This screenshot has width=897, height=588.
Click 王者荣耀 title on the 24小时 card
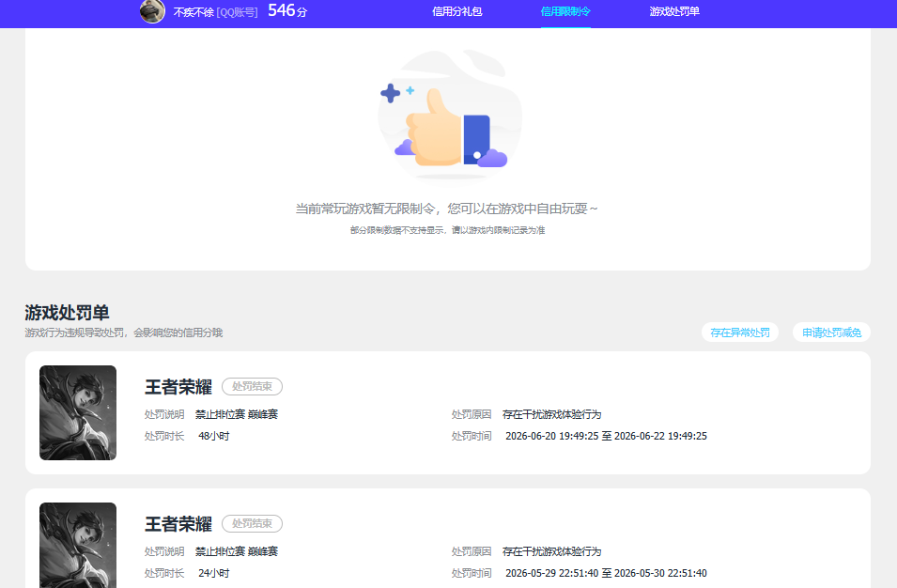[x=178, y=524]
